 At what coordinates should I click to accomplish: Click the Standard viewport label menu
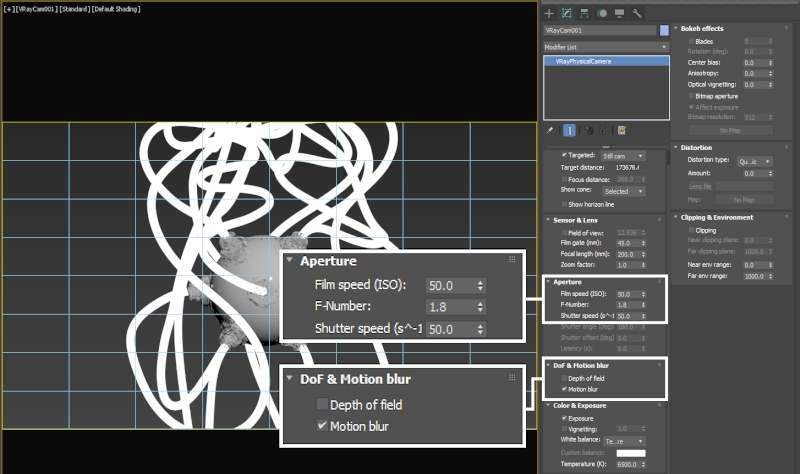73,8
